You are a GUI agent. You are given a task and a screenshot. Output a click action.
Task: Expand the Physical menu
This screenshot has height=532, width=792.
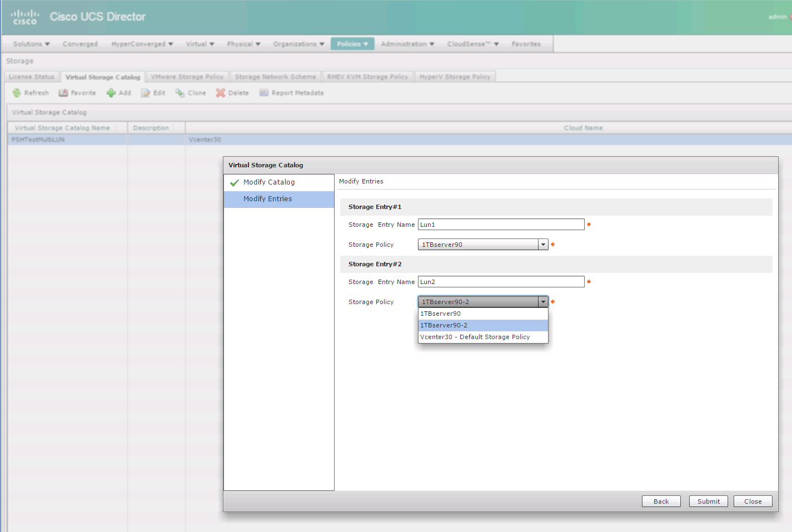(x=243, y=44)
